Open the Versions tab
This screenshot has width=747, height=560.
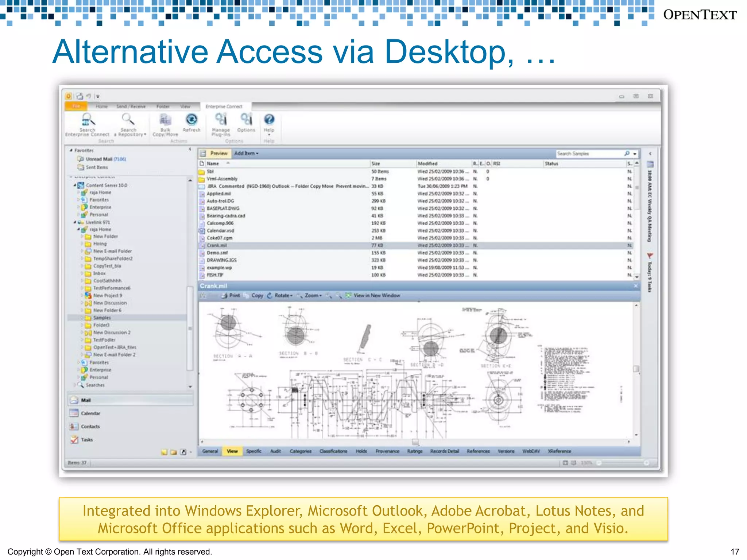(x=506, y=451)
